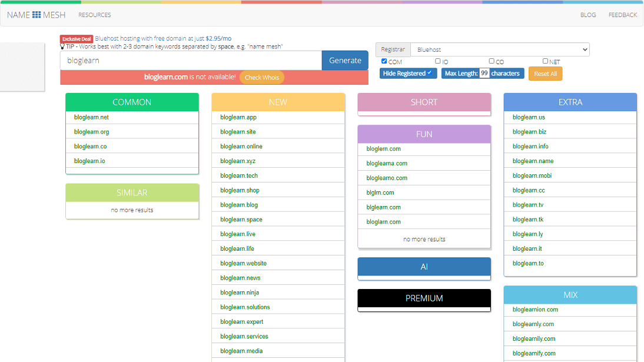Viewport: 644px width, 362px height.
Task: Open bloglearn.ly domain result
Action: click(x=528, y=234)
